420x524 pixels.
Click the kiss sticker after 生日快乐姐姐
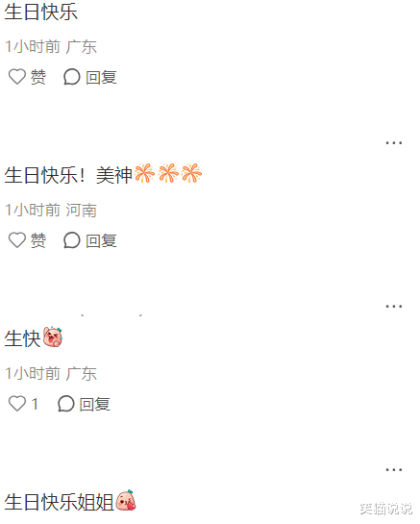[126, 500]
